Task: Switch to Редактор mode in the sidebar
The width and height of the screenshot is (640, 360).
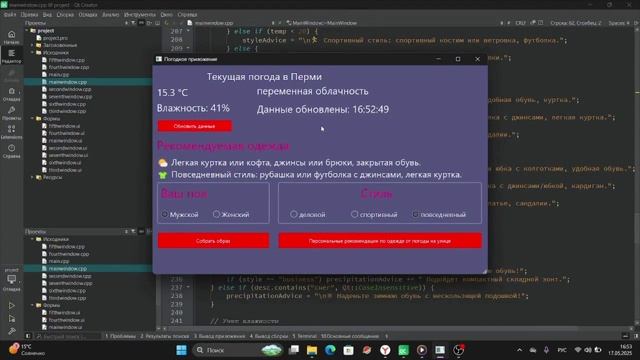Action: tap(11, 56)
